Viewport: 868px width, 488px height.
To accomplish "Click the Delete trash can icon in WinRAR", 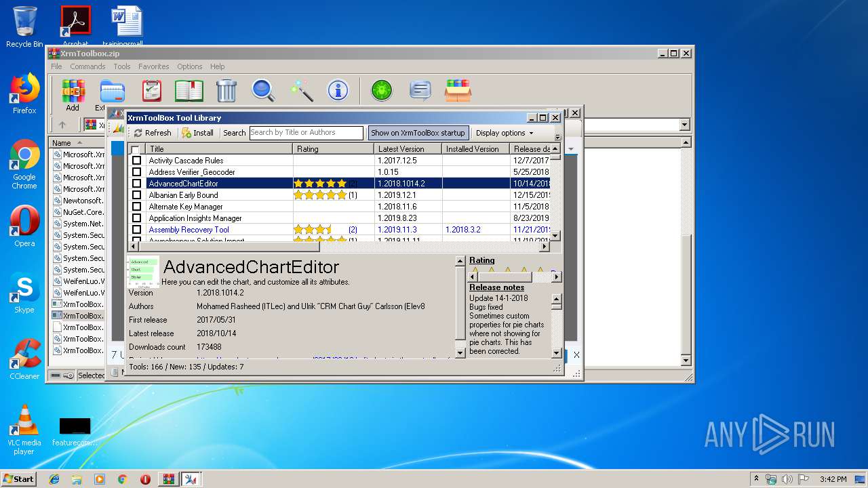I will coord(226,91).
